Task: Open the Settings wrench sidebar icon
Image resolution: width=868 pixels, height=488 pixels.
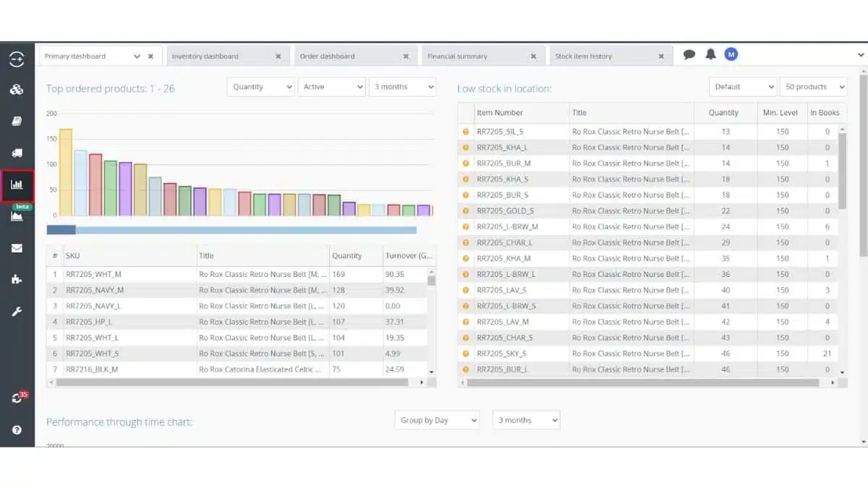Action: tap(17, 312)
